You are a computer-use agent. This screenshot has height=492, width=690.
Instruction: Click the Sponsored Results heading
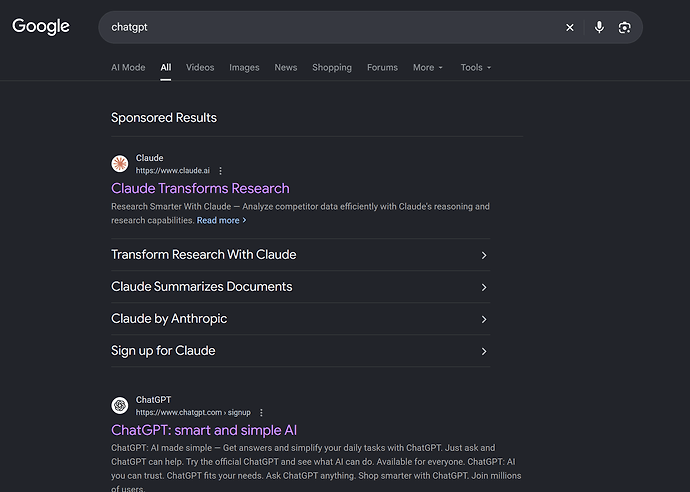pyautogui.click(x=164, y=117)
